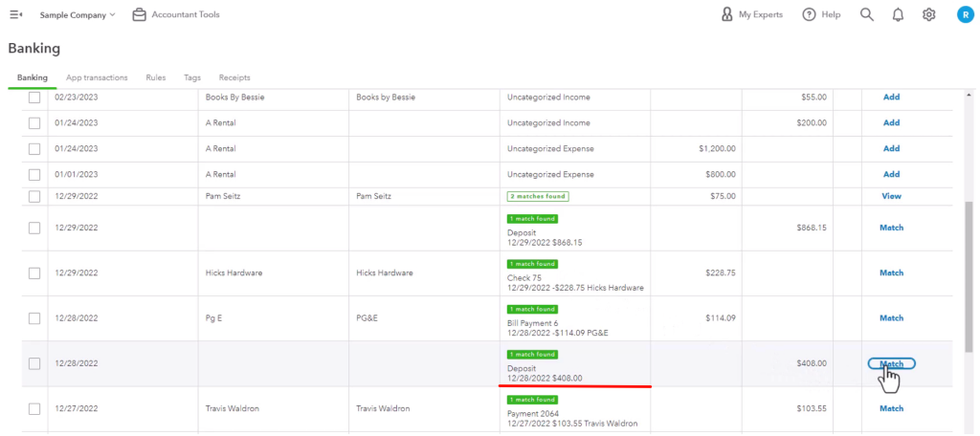The width and height of the screenshot is (980, 436).
Task: Open the Receipts tab
Action: (234, 77)
